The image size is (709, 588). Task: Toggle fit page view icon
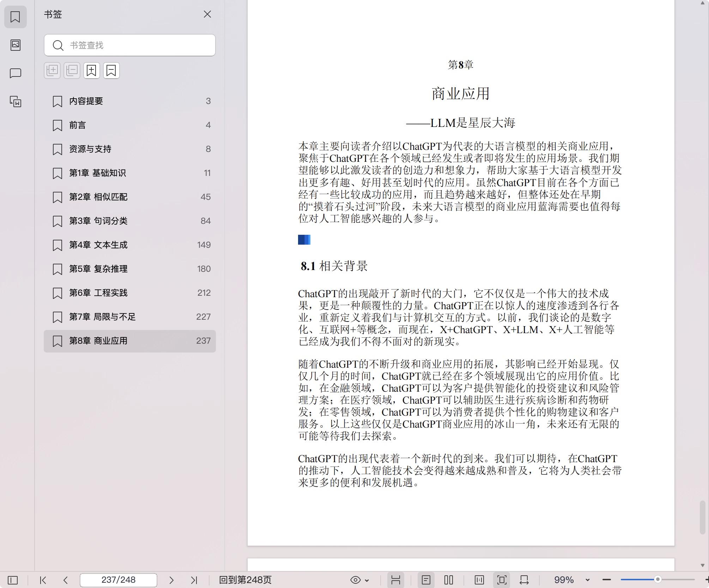point(502,580)
